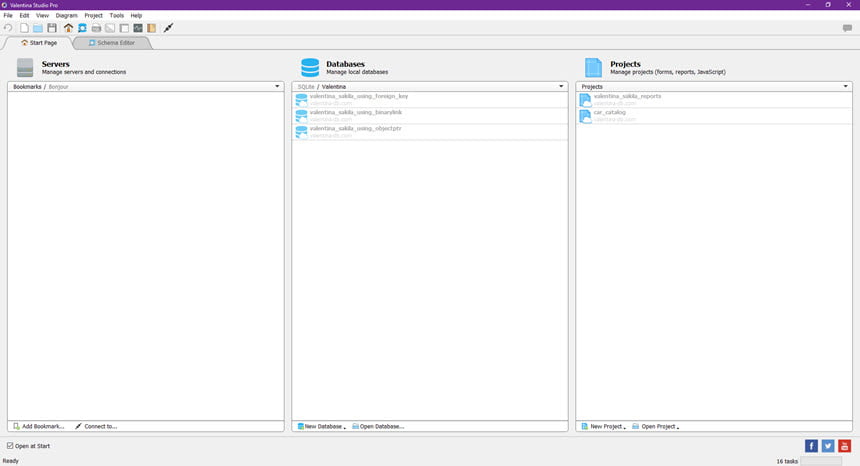Open the View menu
Image resolution: width=860 pixels, height=466 pixels.
[x=42, y=15]
